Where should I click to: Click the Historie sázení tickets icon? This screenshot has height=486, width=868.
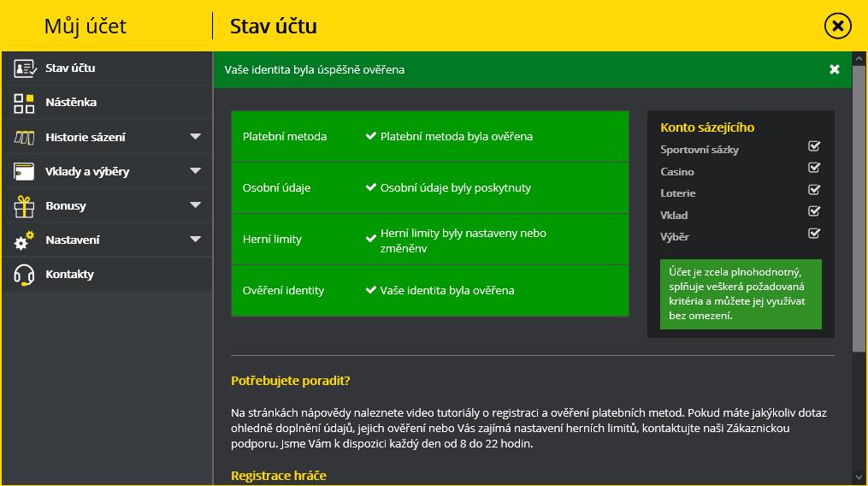point(24,138)
